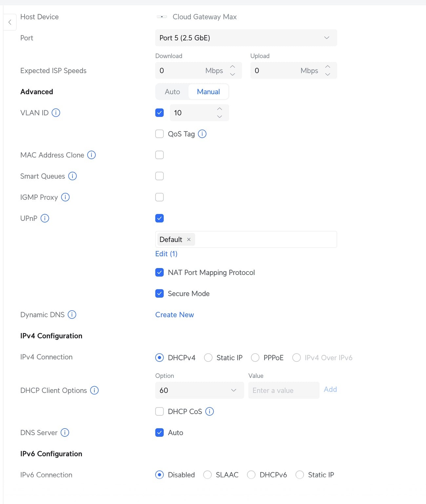This screenshot has width=426, height=504.
Task: Open the Port 5 (2.5 GbE) dropdown
Action: point(246,38)
